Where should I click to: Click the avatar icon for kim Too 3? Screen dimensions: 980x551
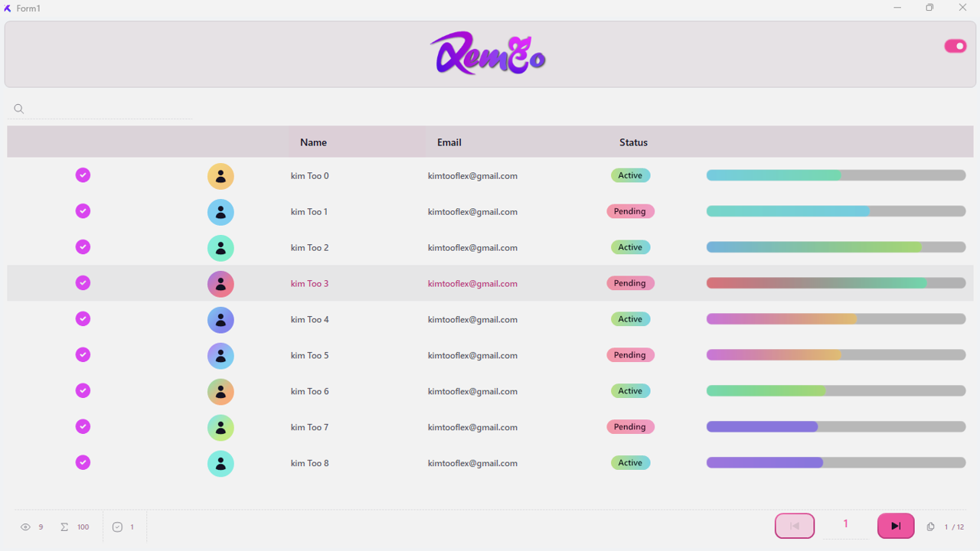(220, 284)
